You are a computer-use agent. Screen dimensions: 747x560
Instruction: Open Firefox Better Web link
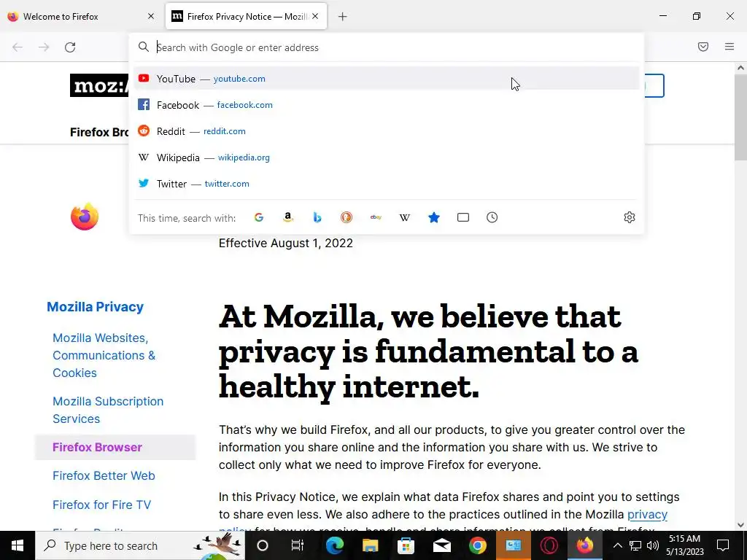104,475
